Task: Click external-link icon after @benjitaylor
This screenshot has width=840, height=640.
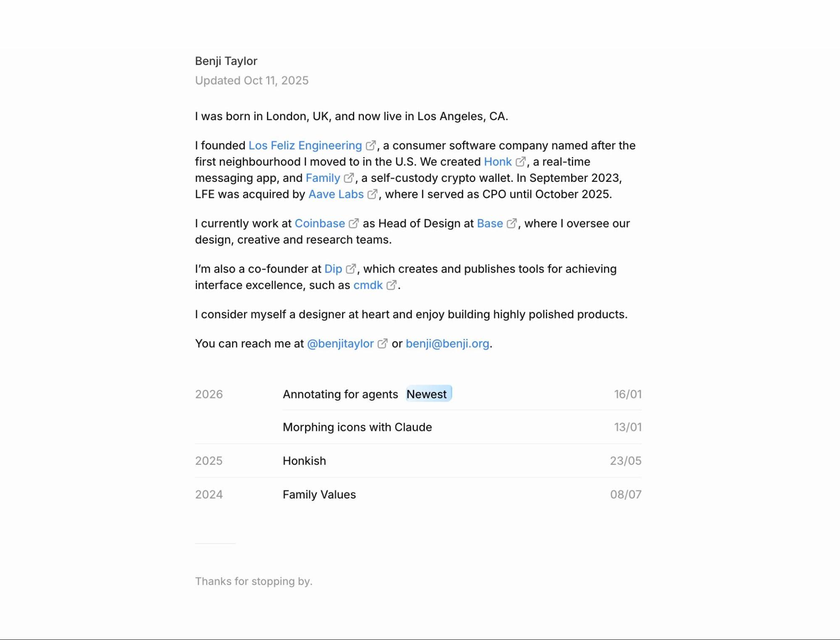Action: click(x=382, y=344)
